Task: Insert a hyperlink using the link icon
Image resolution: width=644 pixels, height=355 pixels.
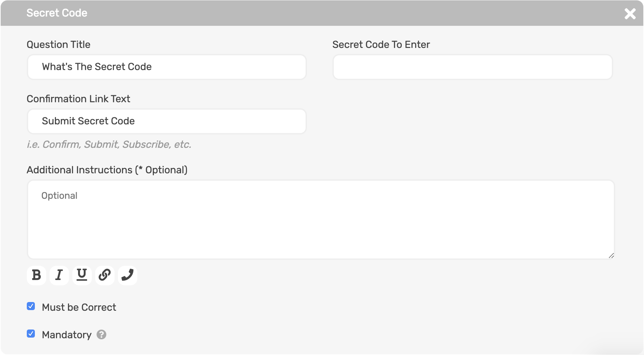Action: point(105,275)
